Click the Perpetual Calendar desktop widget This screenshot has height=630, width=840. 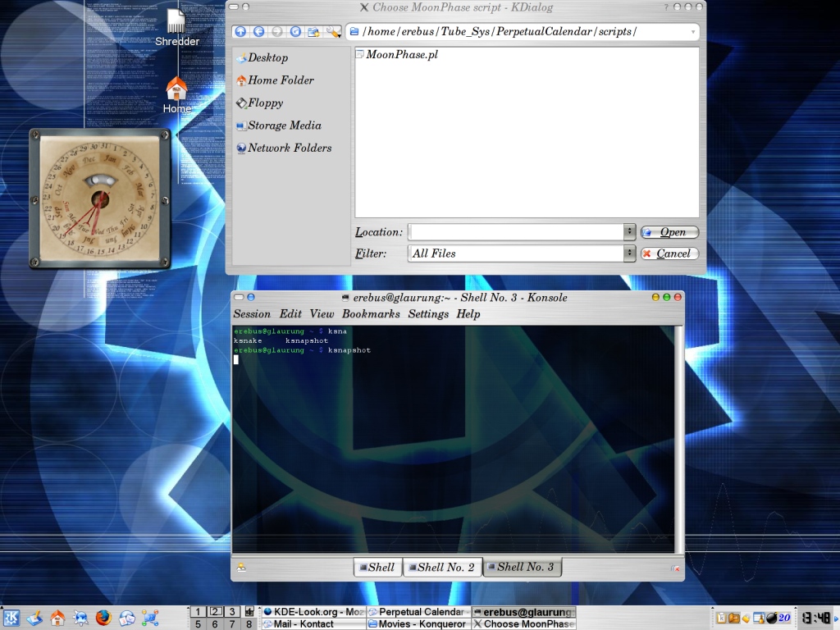(99, 199)
